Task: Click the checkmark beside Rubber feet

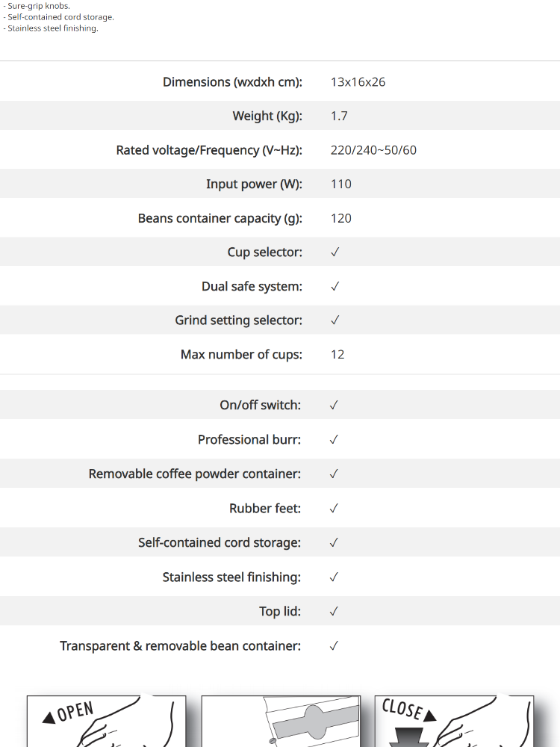Action: [x=334, y=508]
